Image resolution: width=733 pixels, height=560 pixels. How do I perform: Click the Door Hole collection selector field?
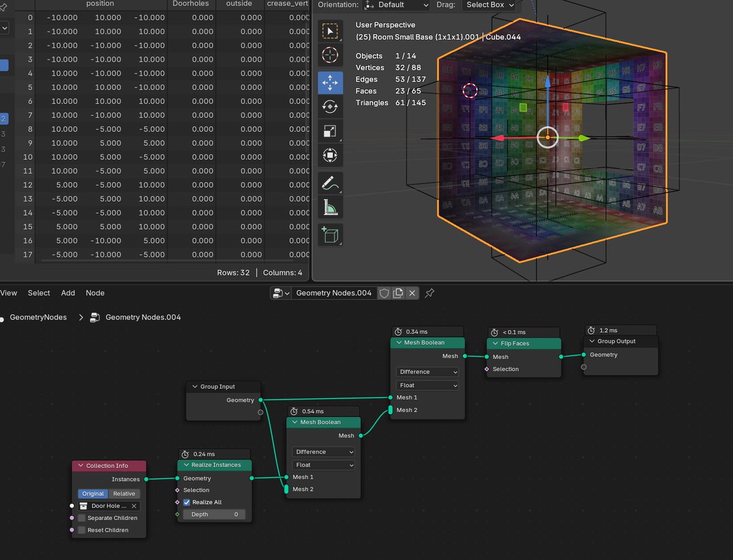coord(109,506)
